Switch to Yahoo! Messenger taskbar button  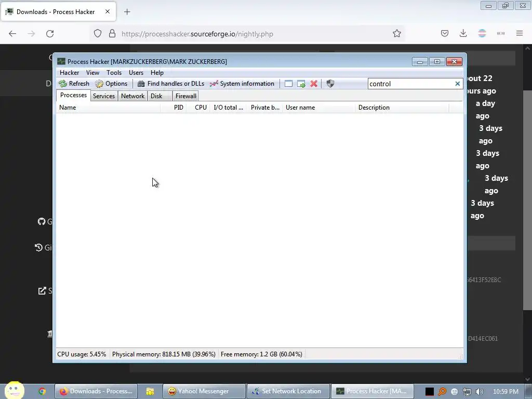tap(204, 391)
